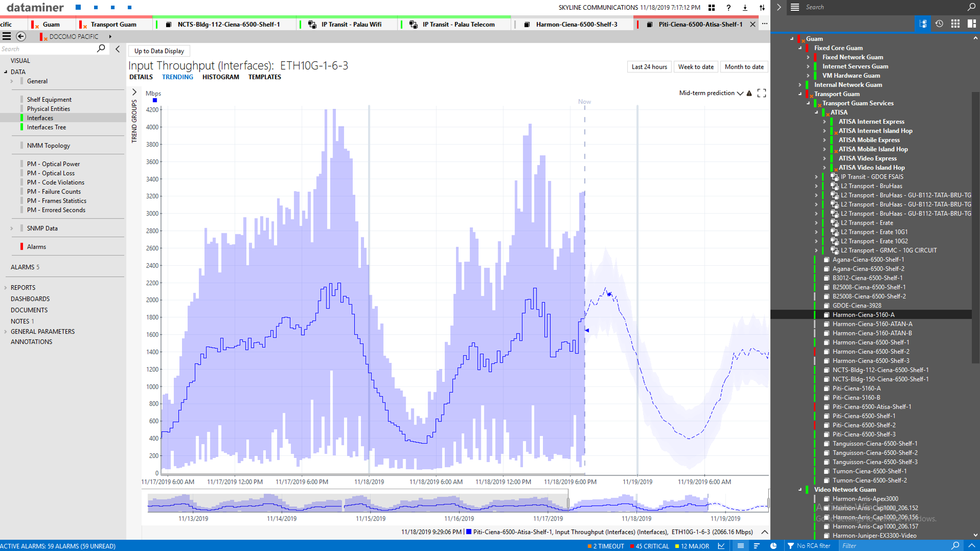This screenshot has height=551, width=980.
Task: Expand the SNMP Data node
Action: point(12,228)
